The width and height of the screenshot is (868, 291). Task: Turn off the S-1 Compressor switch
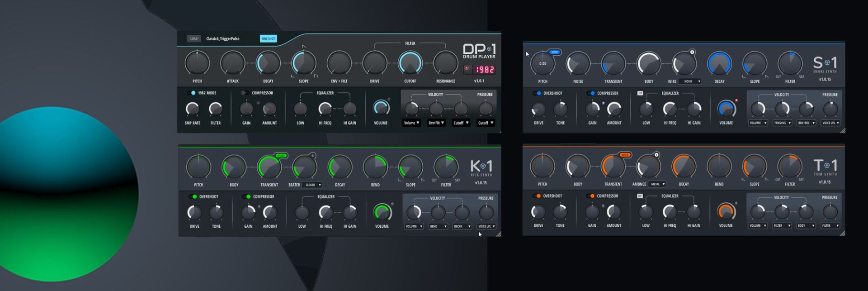(591, 93)
